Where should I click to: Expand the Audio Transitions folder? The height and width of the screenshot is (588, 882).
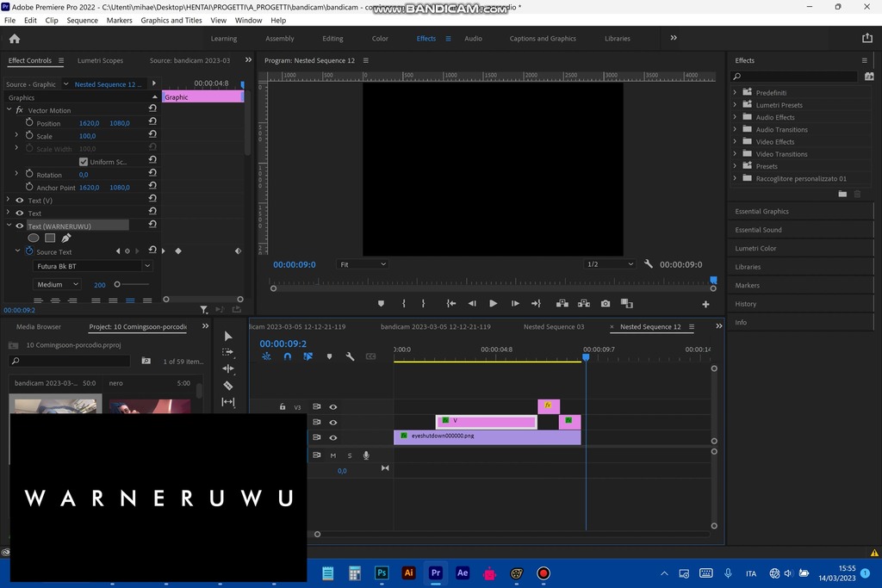coord(735,129)
